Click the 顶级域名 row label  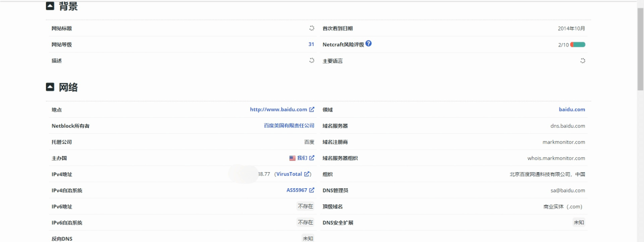coord(333,206)
